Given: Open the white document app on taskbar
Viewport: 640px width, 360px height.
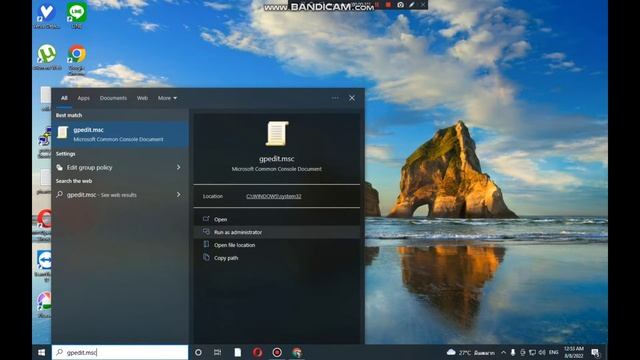Looking at the screenshot, I should [238, 352].
